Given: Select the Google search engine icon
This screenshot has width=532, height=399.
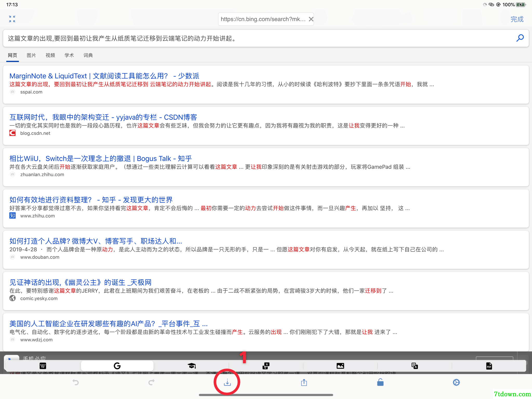Looking at the screenshot, I should (117, 366).
